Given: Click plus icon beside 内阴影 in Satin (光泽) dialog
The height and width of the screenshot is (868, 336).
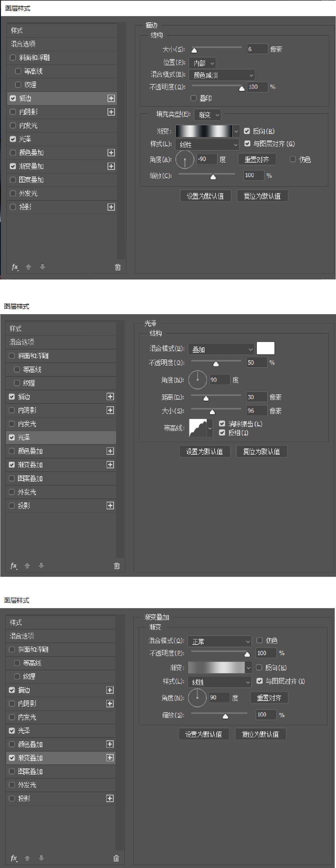Looking at the screenshot, I should (110, 410).
